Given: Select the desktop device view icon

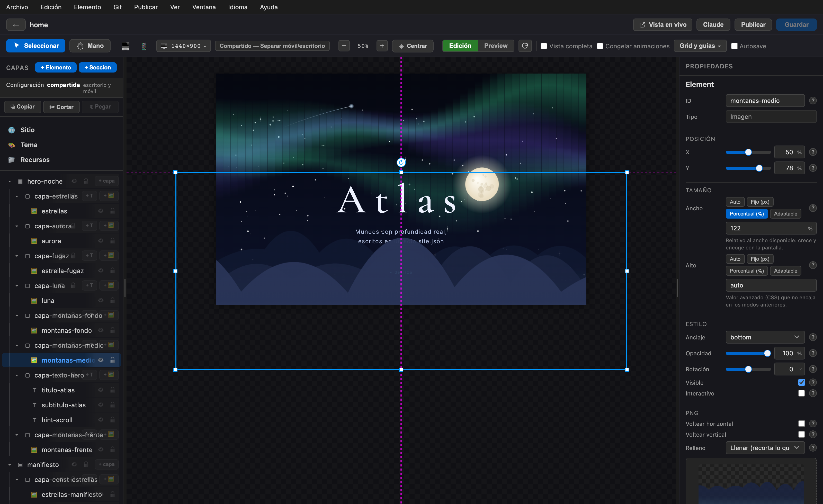Looking at the screenshot, I should coord(125,46).
